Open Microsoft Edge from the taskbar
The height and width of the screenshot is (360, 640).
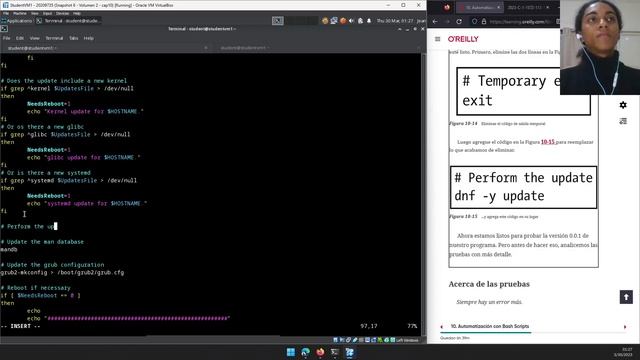point(305,352)
